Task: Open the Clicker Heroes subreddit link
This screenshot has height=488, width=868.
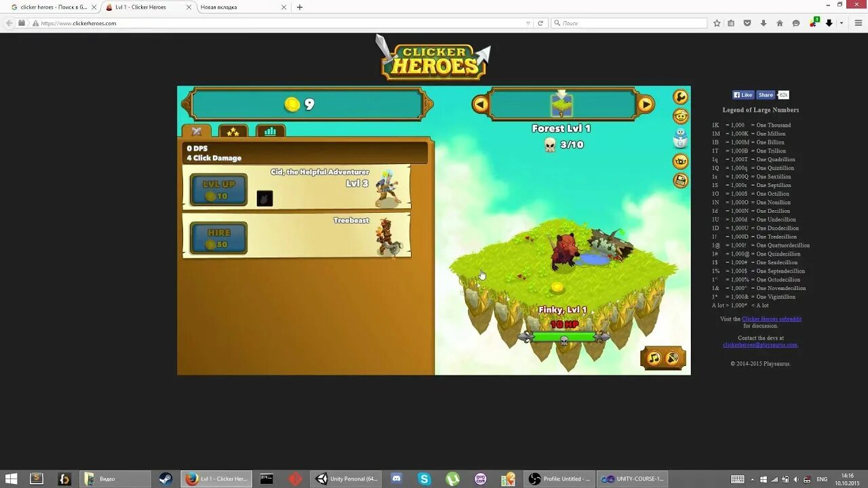Action: point(772,319)
